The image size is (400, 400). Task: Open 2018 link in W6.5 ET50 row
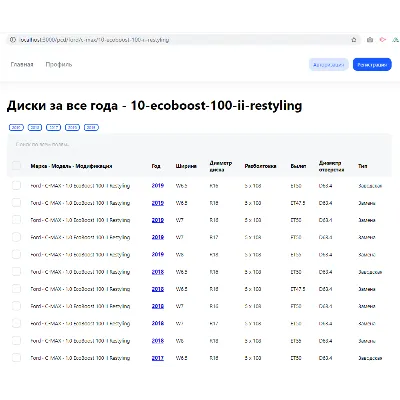tap(158, 272)
